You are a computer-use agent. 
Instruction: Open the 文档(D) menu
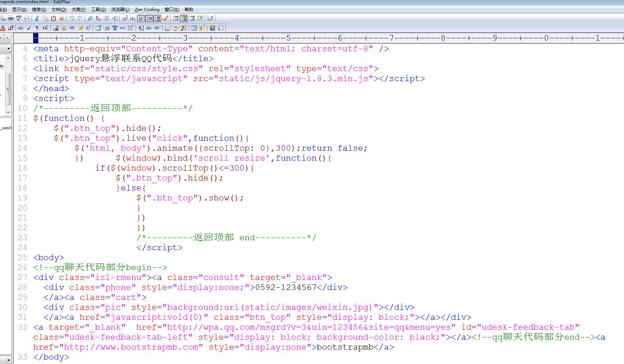(59, 9)
